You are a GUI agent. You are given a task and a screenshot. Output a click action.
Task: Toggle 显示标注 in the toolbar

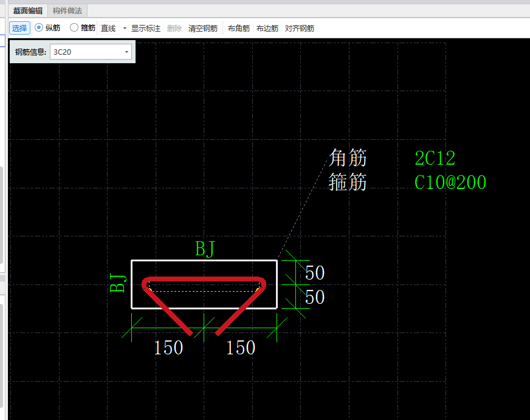pos(146,28)
